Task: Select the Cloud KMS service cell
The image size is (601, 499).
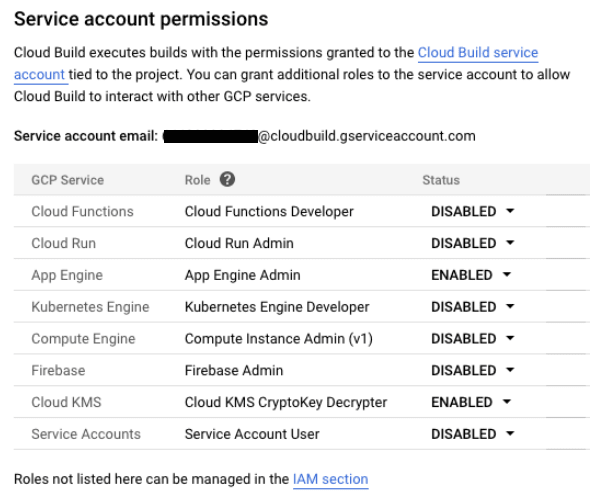Action: (x=66, y=402)
